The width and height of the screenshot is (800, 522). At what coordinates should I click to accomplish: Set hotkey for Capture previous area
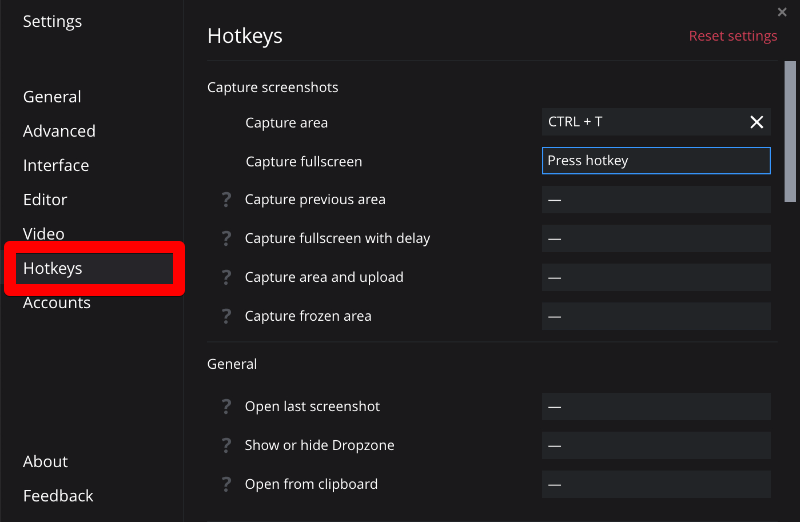pos(656,200)
